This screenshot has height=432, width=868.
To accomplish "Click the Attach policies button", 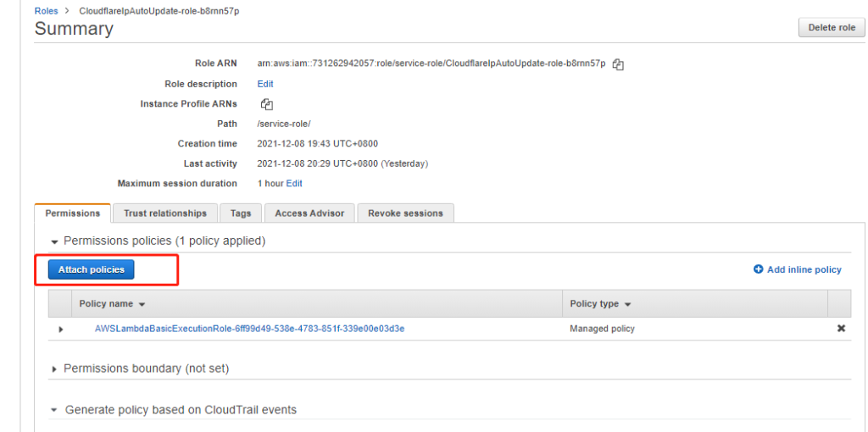I will click(x=92, y=269).
